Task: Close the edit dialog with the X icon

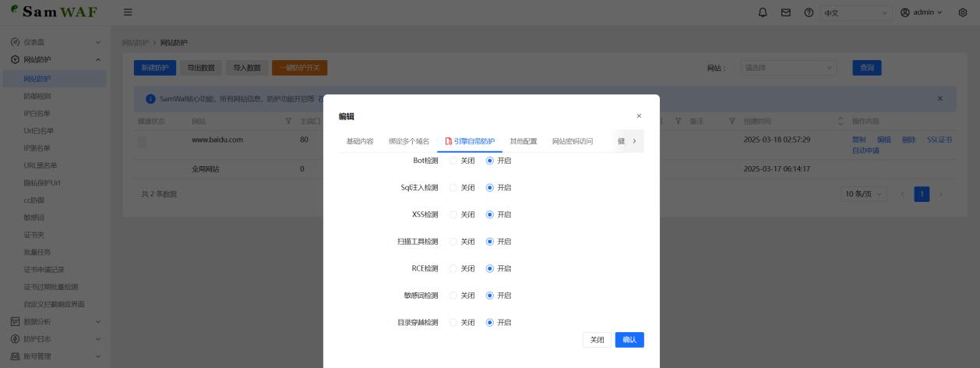Action: 639,116
